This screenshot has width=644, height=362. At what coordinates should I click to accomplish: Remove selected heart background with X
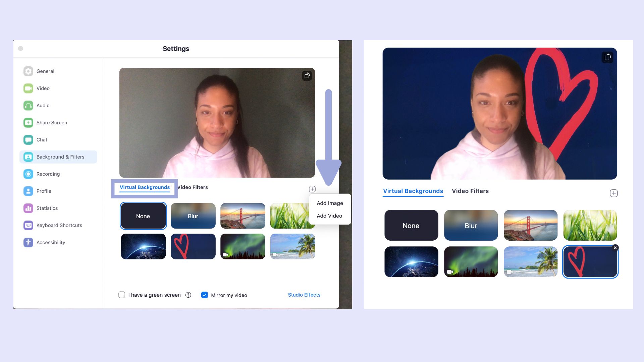(615, 248)
